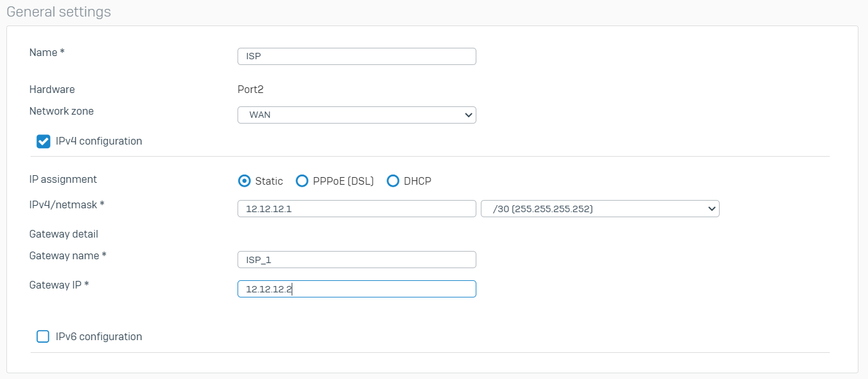The width and height of the screenshot is (868, 379).
Task: Expand the Network zone dropdown arrow
Action: [x=469, y=115]
